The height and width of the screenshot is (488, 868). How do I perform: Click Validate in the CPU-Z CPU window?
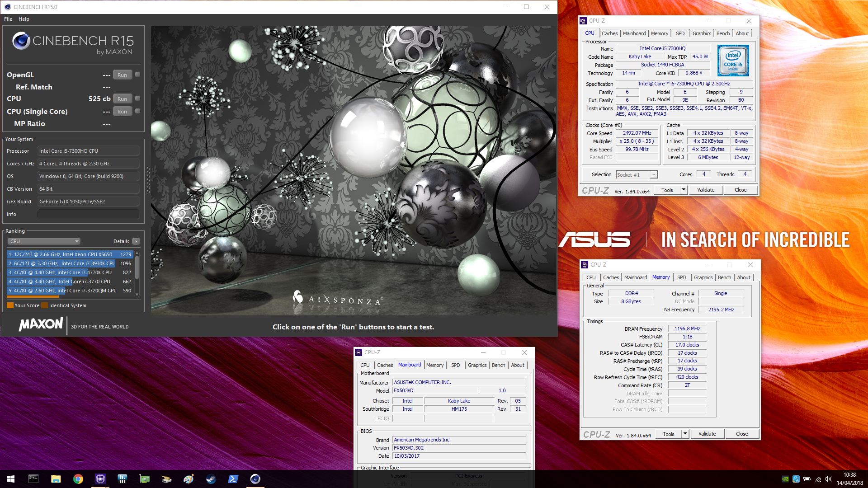706,190
